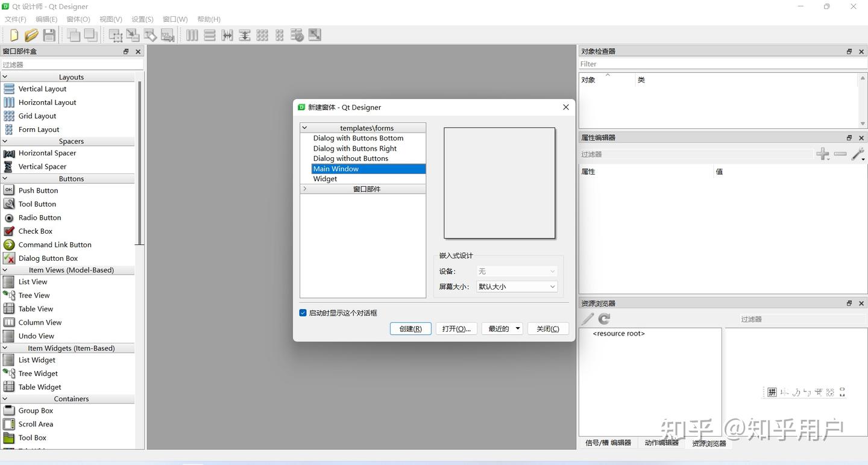Viewport: 868px width, 465px height.
Task: Create a new form with the New File icon
Action: [13, 35]
